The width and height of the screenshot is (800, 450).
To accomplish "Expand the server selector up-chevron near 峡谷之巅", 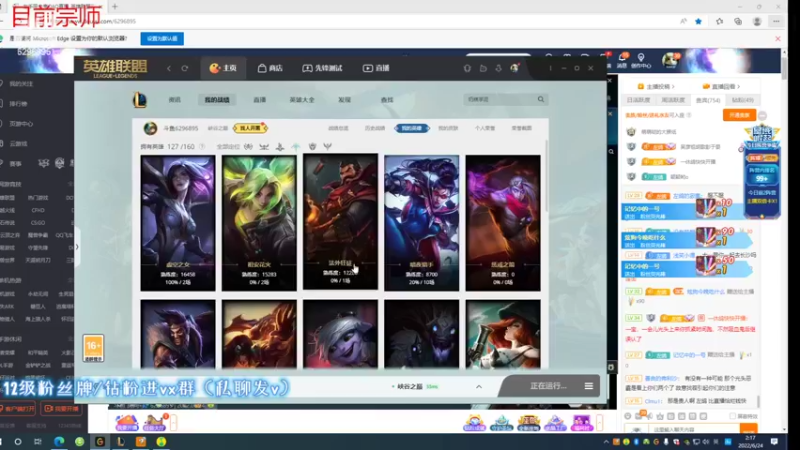I will tap(479, 387).
